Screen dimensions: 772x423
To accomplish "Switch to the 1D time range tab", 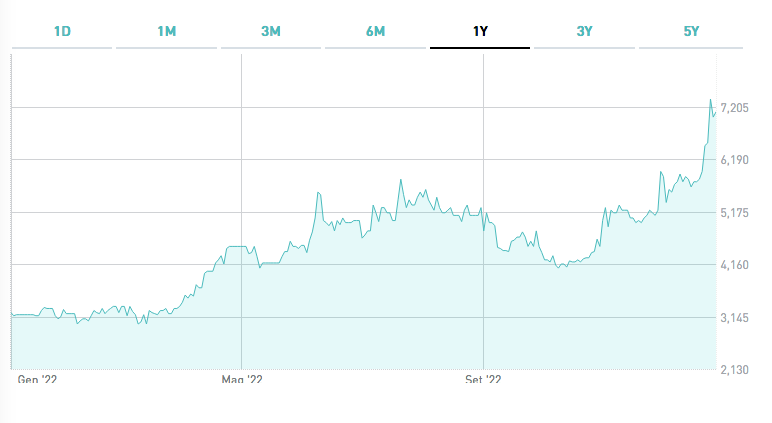I will coord(62,31).
